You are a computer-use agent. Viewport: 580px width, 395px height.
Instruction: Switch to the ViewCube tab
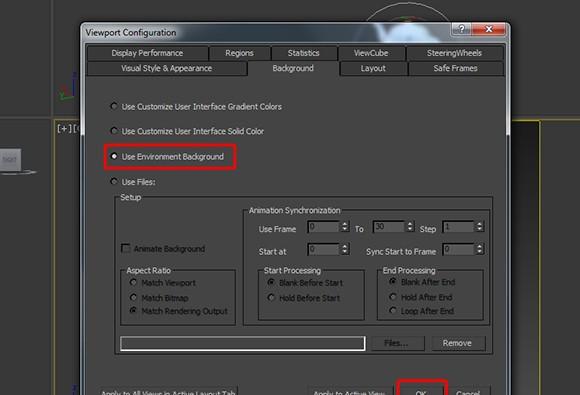tap(371, 53)
